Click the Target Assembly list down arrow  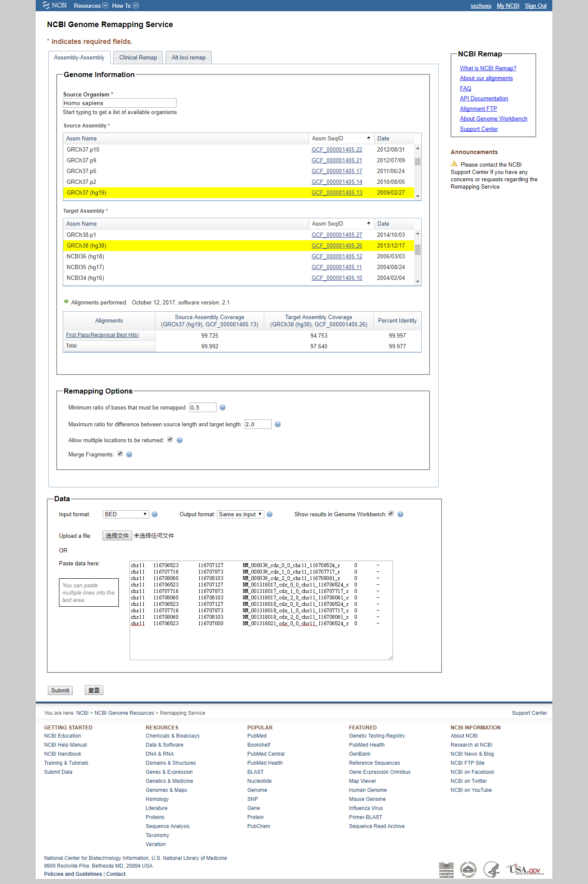pyautogui.click(x=418, y=282)
